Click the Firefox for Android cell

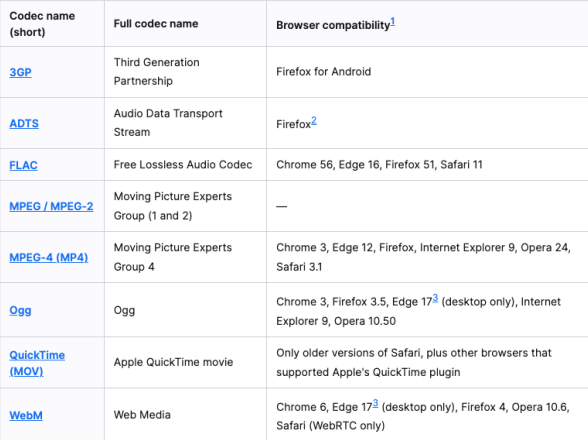click(324, 72)
